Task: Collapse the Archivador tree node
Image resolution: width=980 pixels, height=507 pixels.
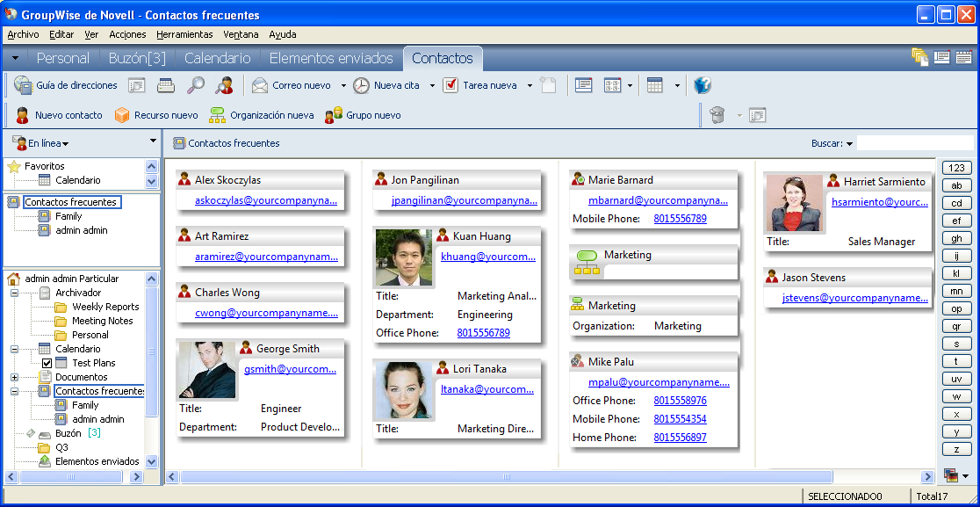Action: point(15,293)
